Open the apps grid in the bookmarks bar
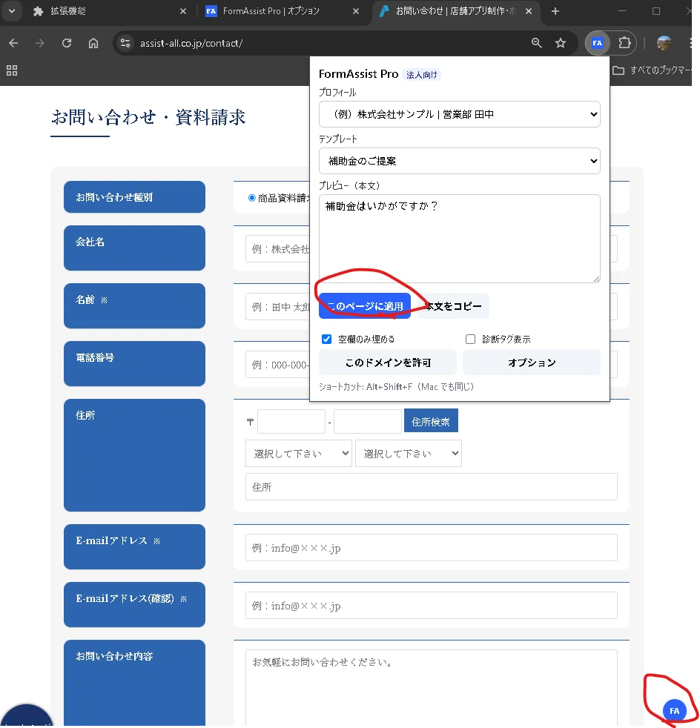This screenshot has width=700, height=728. [x=12, y=70]
